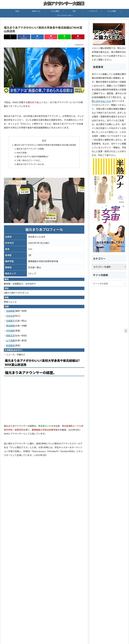129x644 pixels.
Task: Open 西尾文花 colleague link
Action: point(10,336)
